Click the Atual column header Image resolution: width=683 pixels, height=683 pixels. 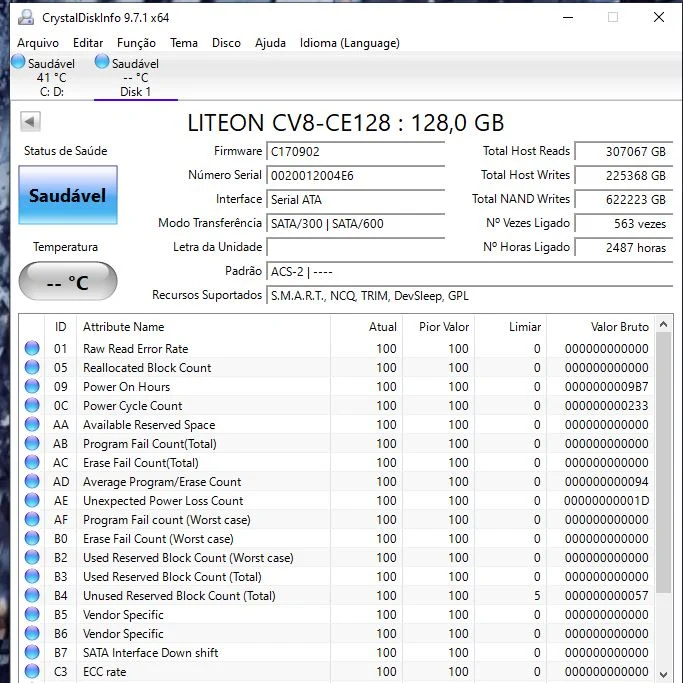point(366,327)
